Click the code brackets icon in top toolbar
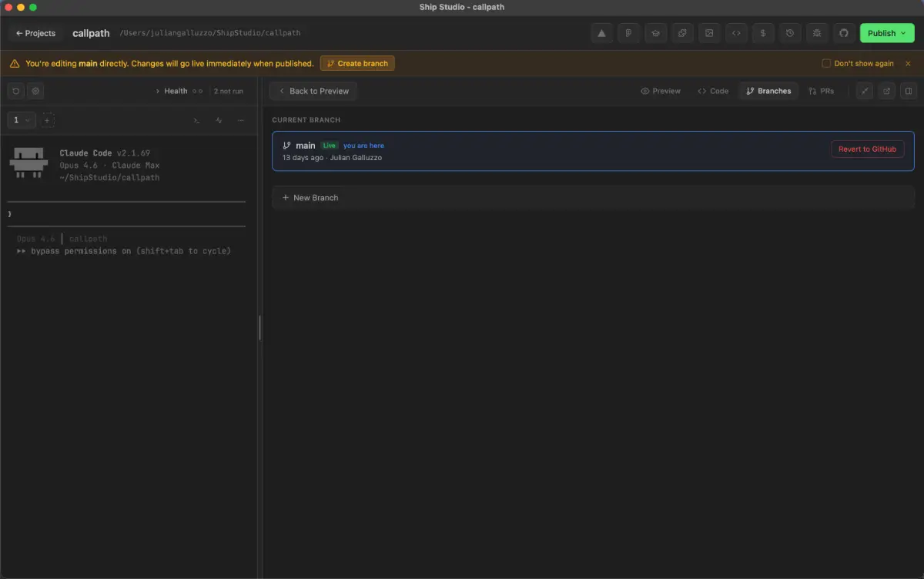Screen dimensions: 924x579 [x=736, y=33]
